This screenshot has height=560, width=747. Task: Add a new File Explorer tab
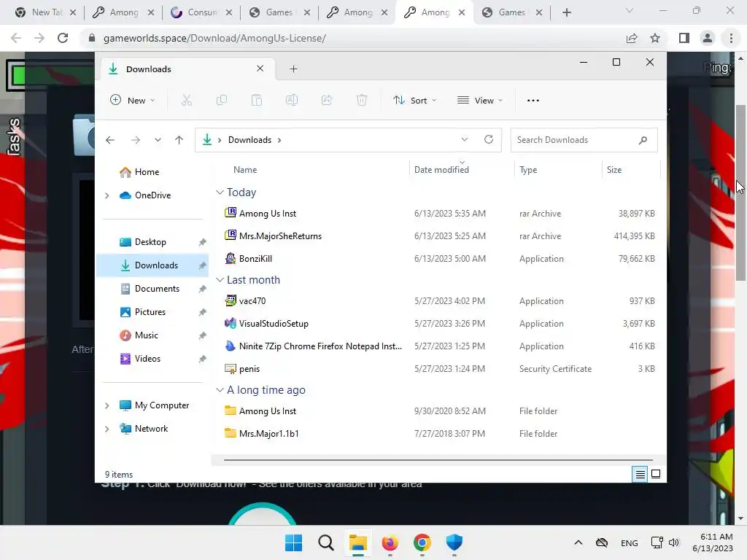point(293,69)
